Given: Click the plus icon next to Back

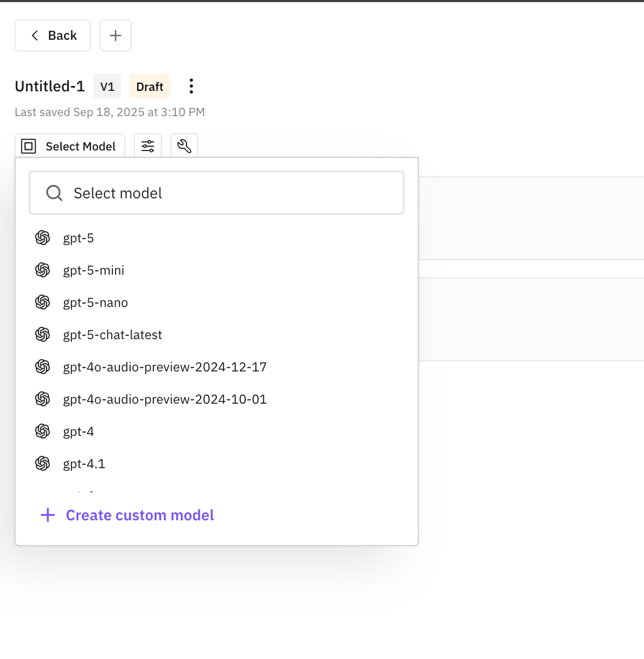Looking at the screenshot, I should coord(116,35).
